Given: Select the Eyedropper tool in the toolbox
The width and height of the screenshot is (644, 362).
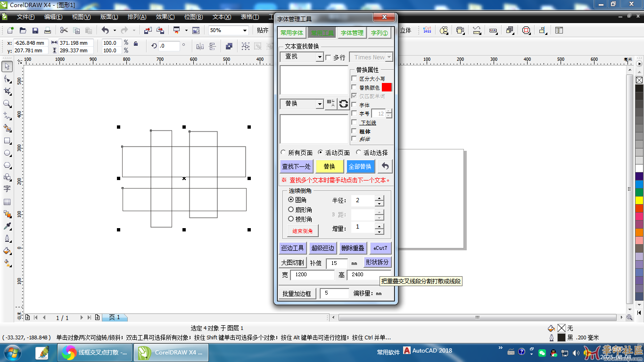Looking at the screenshot, I should [7, 226].
